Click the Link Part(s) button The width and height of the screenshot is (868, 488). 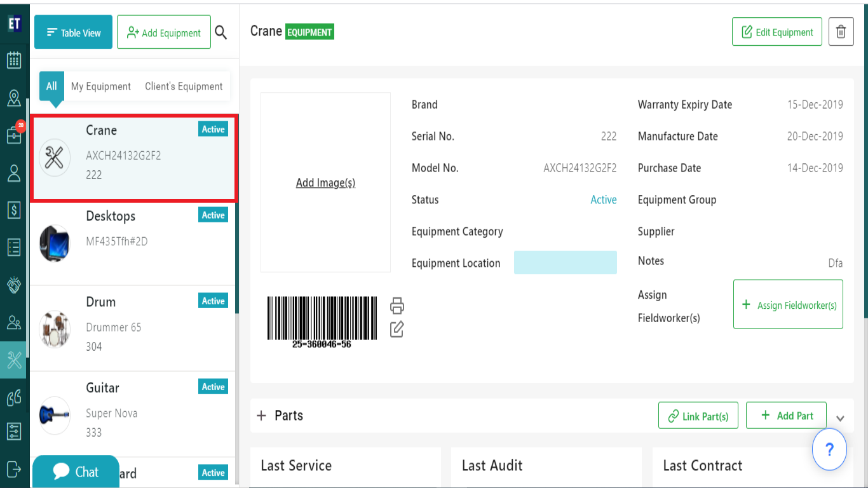click(x=698, y=416)
